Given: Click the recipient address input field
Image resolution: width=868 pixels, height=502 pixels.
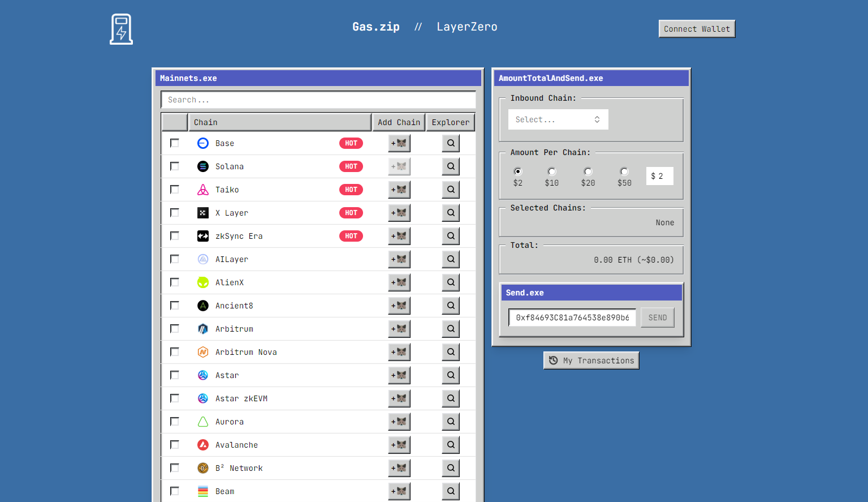Looking at the screenshot, I should click(x=572, y=317).
